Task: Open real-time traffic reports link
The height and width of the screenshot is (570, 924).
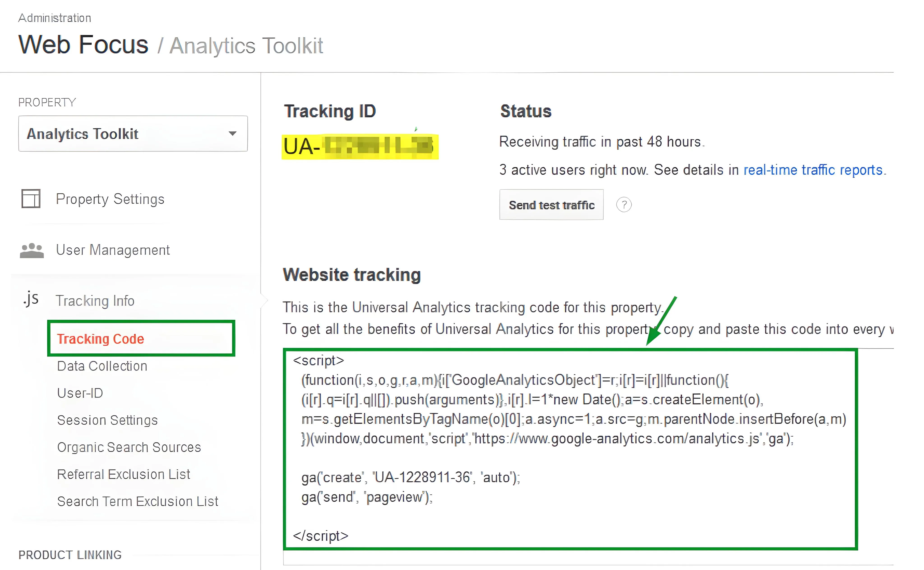Action: coord(813,170)
